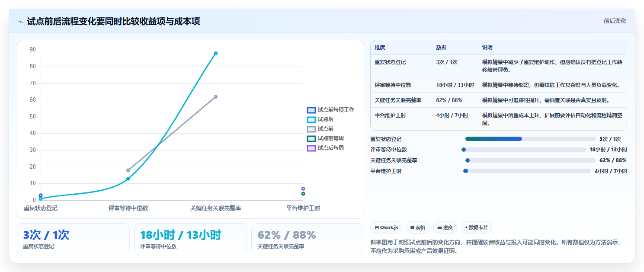Toggle the 试点前每项工作 legend entry
The height and width of the screenshot is (272, 644).
[330, 110]
